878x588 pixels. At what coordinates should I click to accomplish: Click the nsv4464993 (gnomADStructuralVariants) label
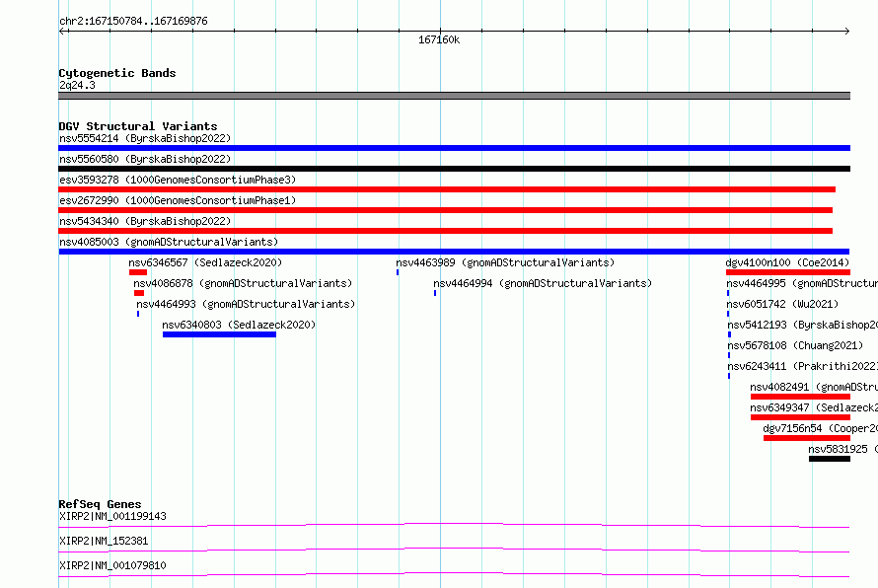tap(246, 304)
